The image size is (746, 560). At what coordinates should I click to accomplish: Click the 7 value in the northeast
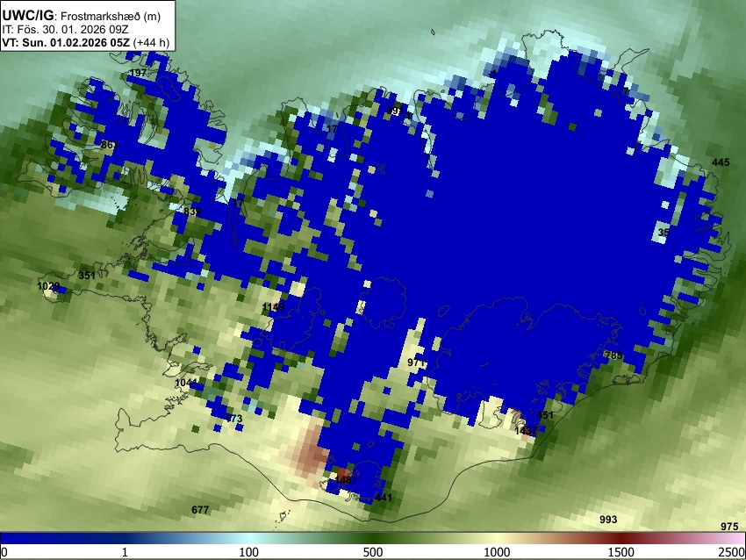pyautogui.click(x=626, y=91)
